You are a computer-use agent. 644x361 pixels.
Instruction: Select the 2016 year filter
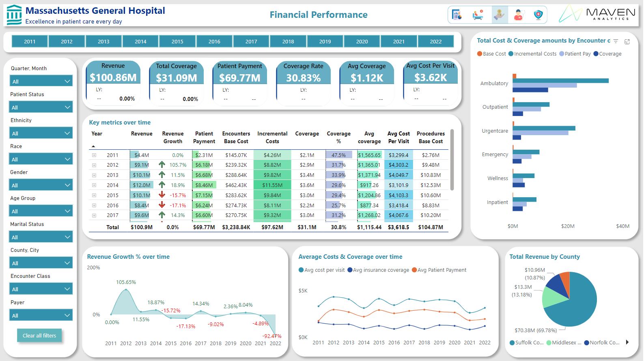coord(214,41)
